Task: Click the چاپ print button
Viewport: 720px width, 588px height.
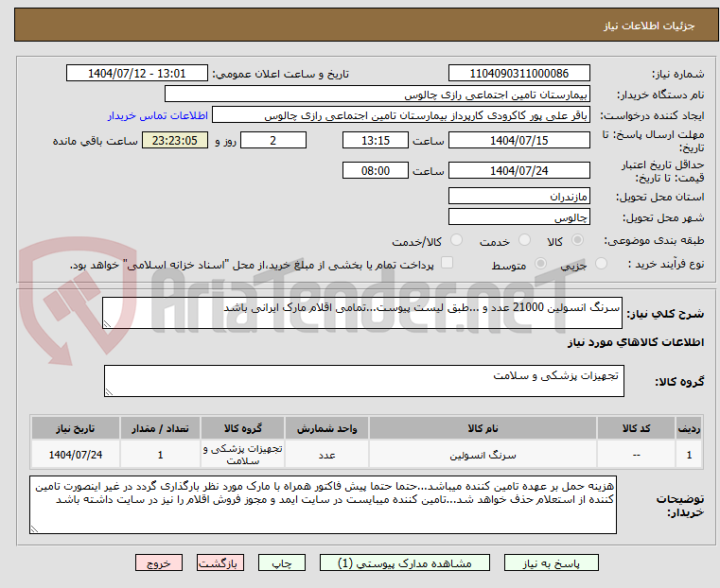Action: pos(282,562)
